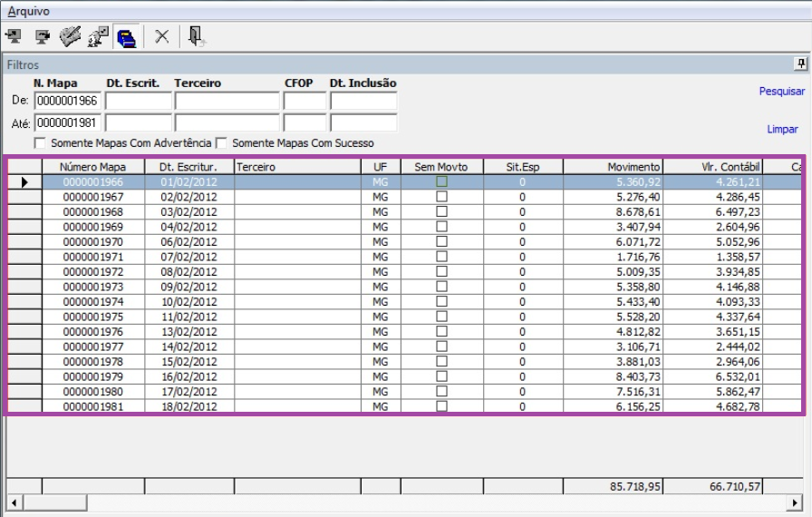Open the Arquivo menu
Screen dimensions: 812x517
27,10
